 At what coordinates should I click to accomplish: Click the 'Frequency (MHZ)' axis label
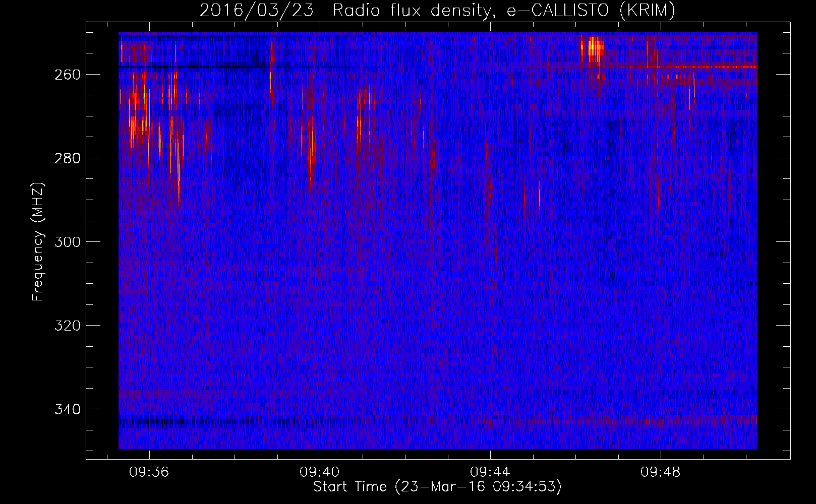point(38,242)
